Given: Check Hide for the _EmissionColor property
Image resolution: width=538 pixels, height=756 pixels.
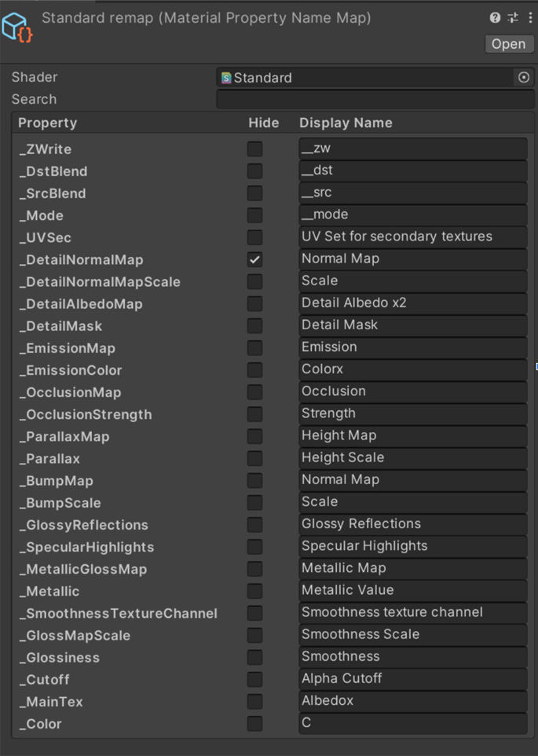Looking at the screenshot, I should click(254, 370).
